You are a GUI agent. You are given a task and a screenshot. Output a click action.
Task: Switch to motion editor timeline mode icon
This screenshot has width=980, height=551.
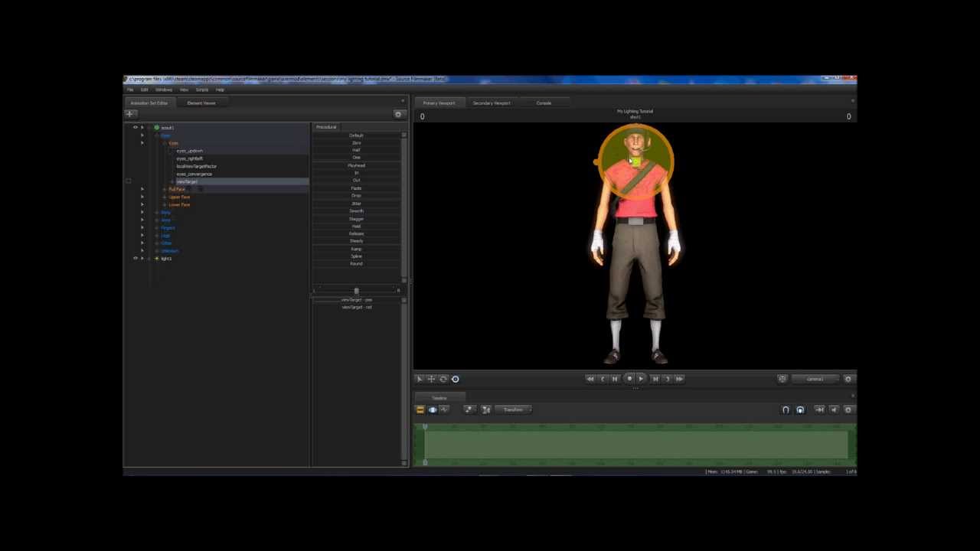click(432, 409)
